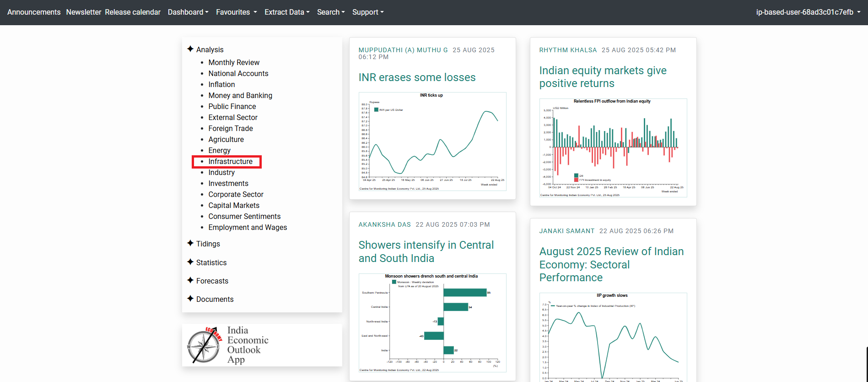Click the India Economic Outlook compass logo
The height and width of the screenshot is (382, 868).
coord(204,345)
